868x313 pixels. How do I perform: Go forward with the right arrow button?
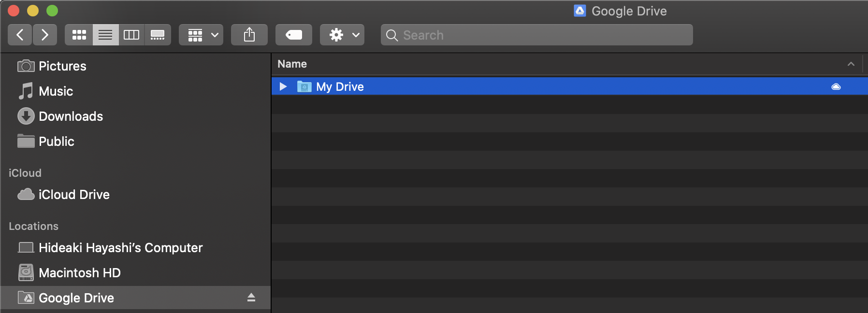[x=45, y=35]
